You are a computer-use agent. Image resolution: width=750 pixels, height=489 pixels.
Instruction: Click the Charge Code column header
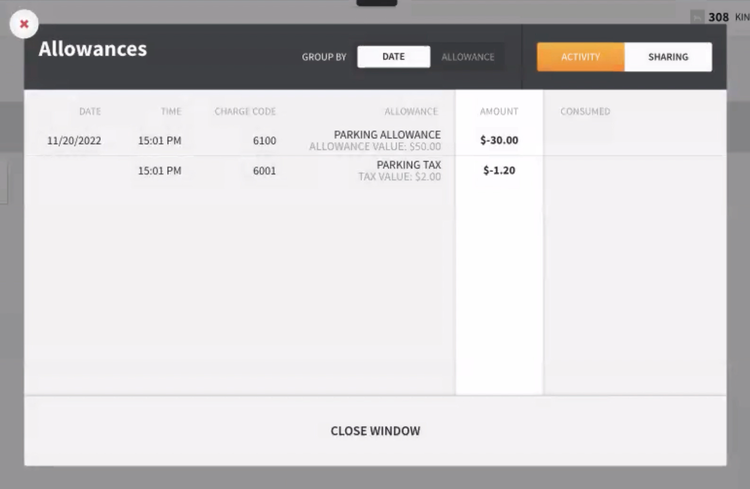click(245, 111)
